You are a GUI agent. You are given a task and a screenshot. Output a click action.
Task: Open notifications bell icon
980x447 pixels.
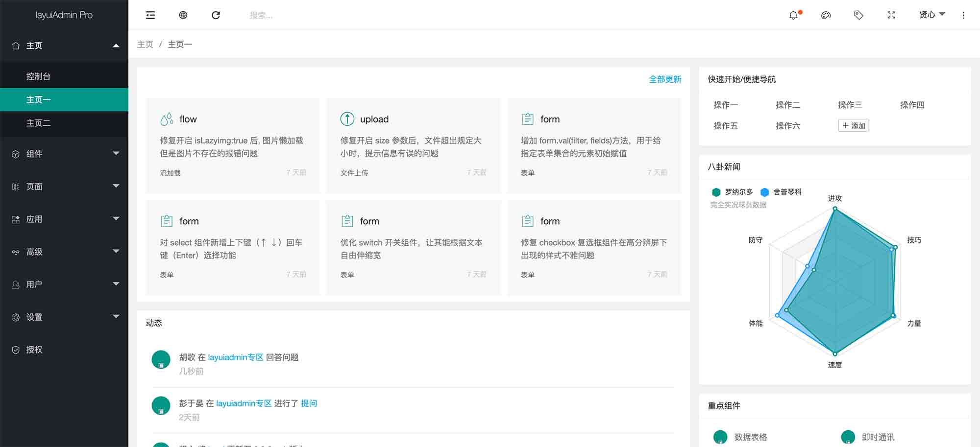coord(793,15)
